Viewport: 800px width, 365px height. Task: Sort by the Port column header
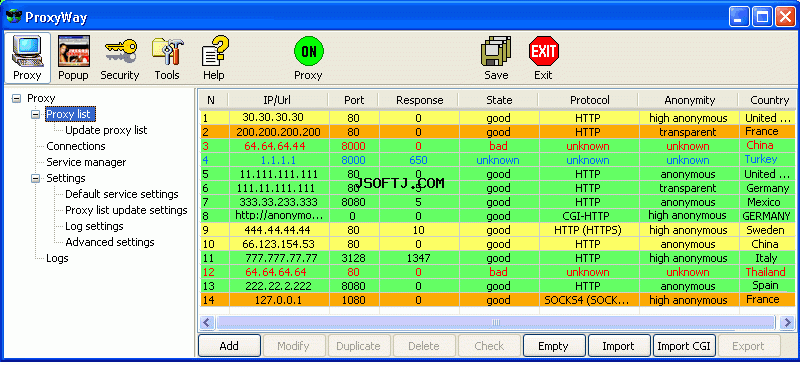(x=354, y=100)
